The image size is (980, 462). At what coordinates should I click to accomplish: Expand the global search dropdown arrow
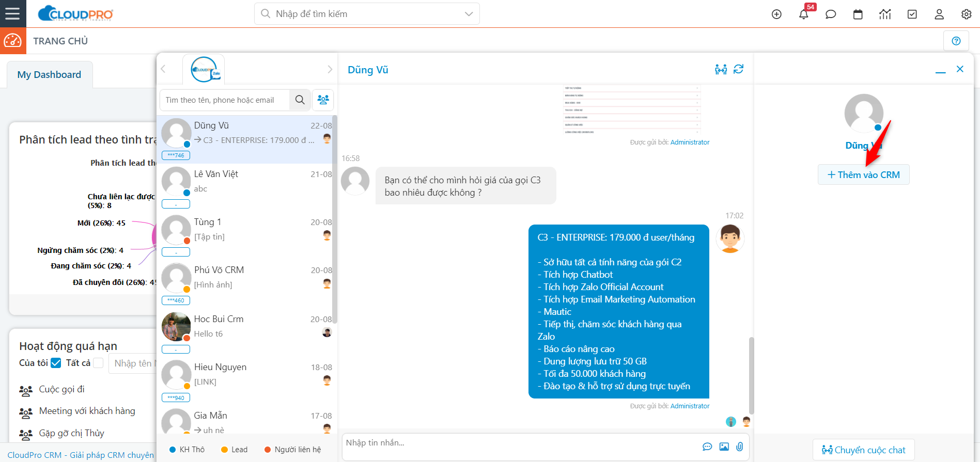(x=469, y=14)
